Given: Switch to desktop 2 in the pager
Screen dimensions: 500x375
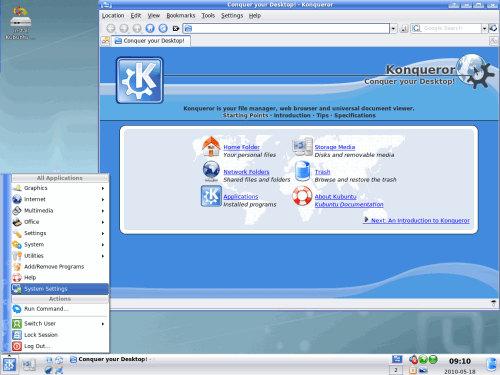Looking at the screenshot, I should [x=396, y=370].
